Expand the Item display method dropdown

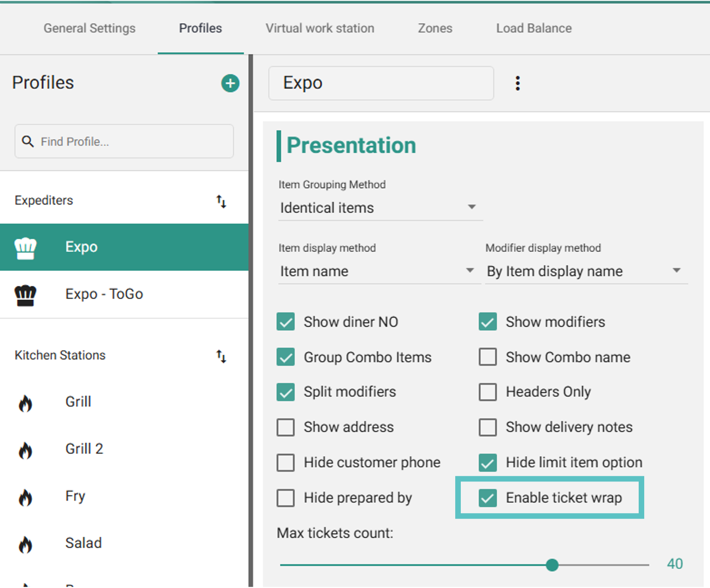coord(378,271)
